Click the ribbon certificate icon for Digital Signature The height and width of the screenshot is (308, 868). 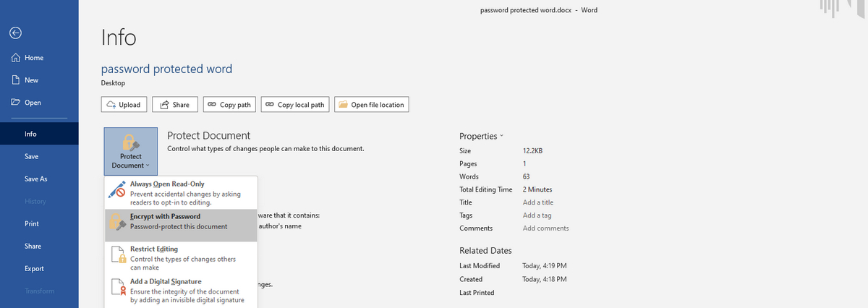pyautogui.click(x=118, y=287)
